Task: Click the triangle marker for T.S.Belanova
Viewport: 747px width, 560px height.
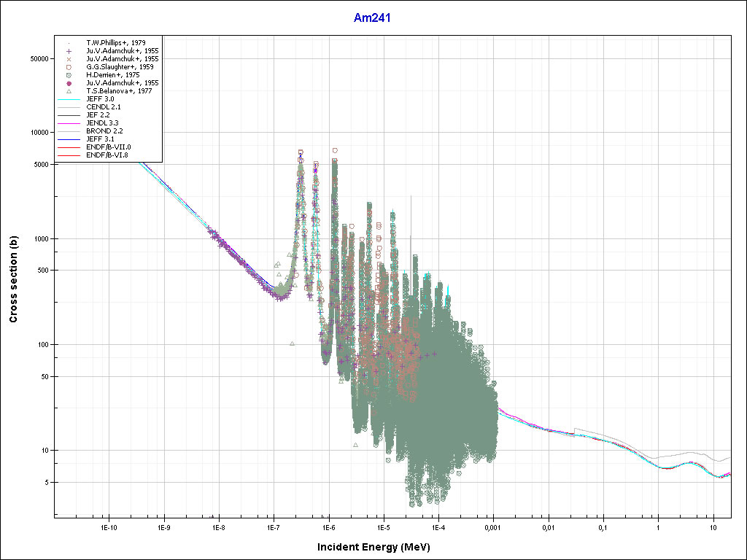Action: pos(69,91)
